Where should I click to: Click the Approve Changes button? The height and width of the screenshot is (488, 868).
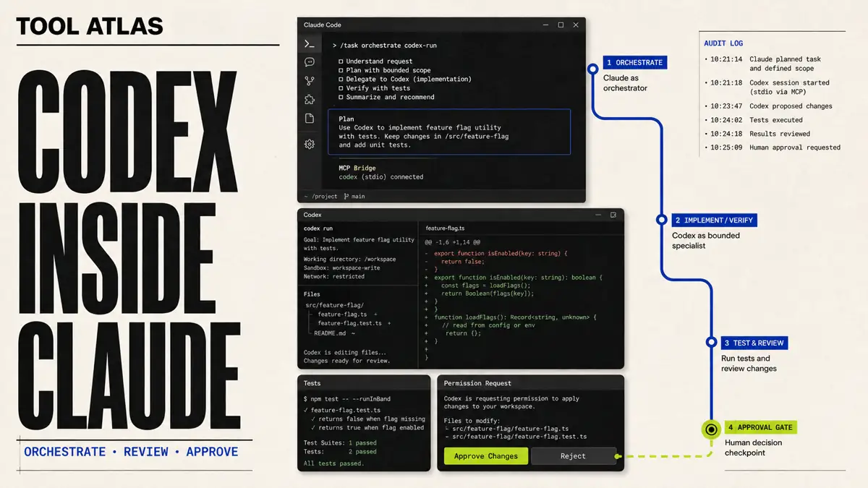click(x=486, y=456)
